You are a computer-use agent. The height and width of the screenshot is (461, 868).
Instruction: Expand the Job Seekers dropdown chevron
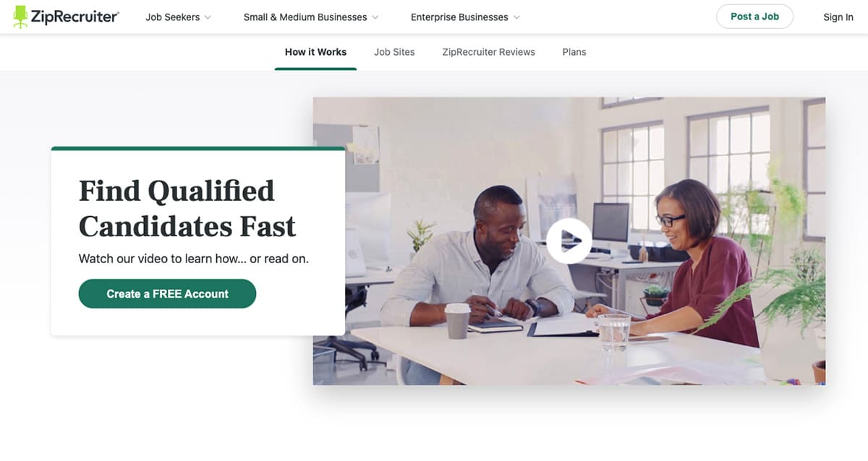(x=208, y=17)
